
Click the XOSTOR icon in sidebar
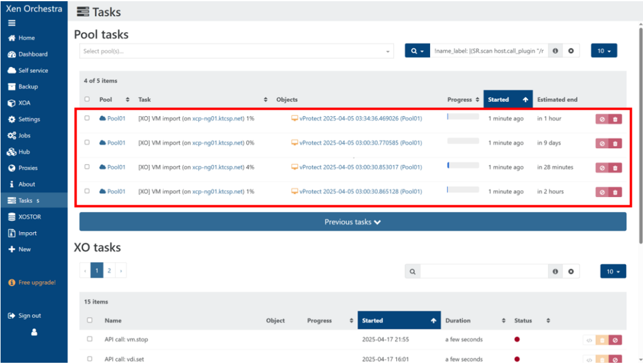click(12, 217)
